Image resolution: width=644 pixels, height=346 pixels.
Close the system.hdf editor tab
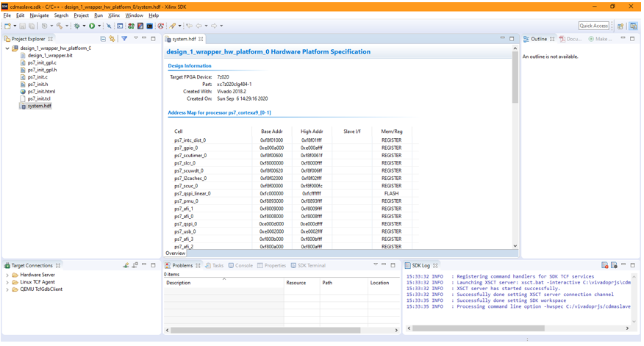tap(201, 39)
